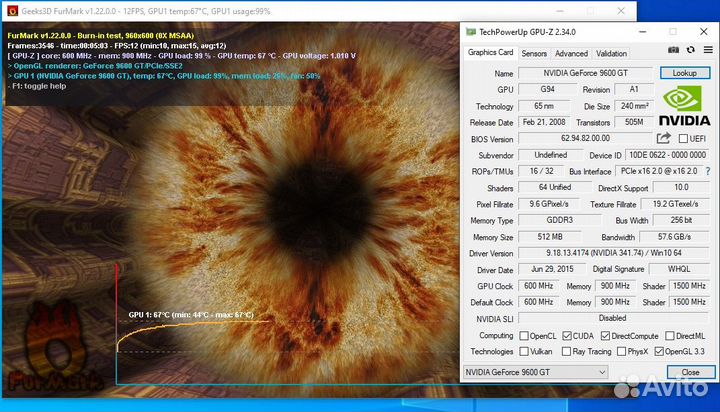This screenshot has height=412, width=720.
Task: Click the Die Size value 240 mm²
Action: tap(635, 106)
